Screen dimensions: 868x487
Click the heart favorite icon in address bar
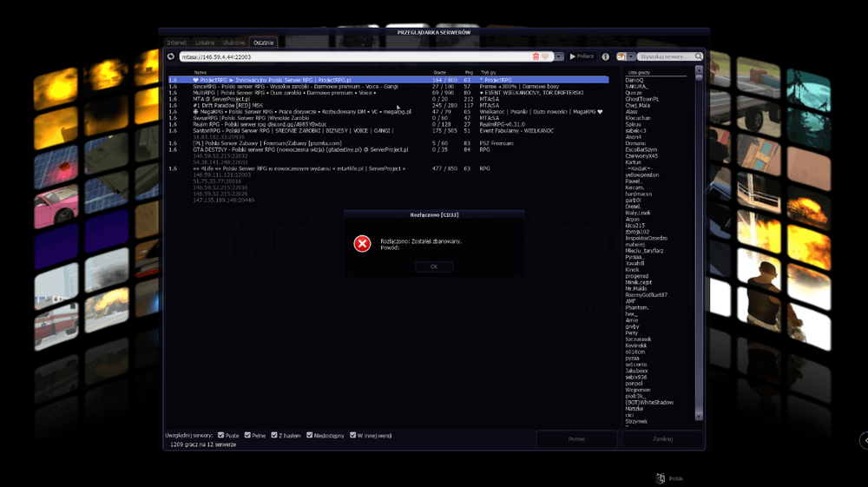545,56
